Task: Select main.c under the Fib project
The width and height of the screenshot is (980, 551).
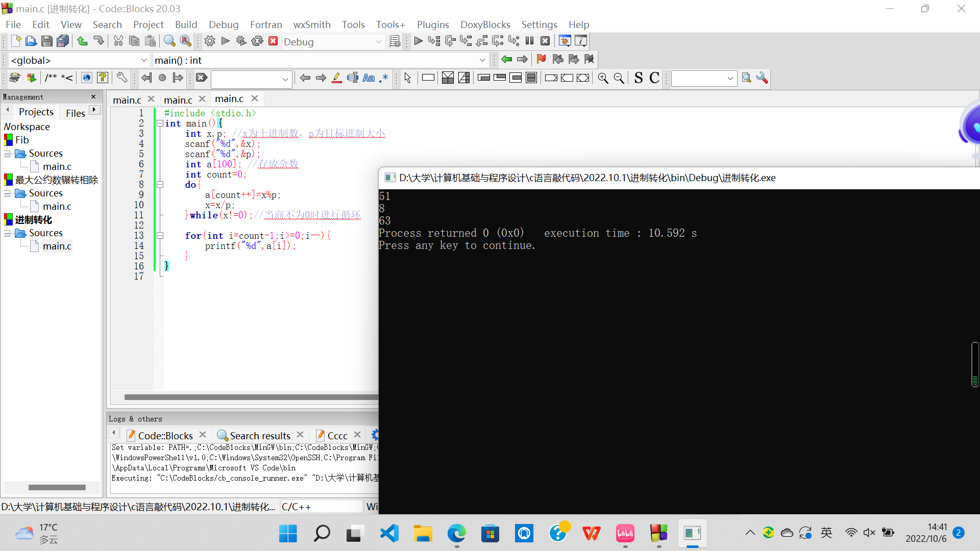Action: point(57,166)
